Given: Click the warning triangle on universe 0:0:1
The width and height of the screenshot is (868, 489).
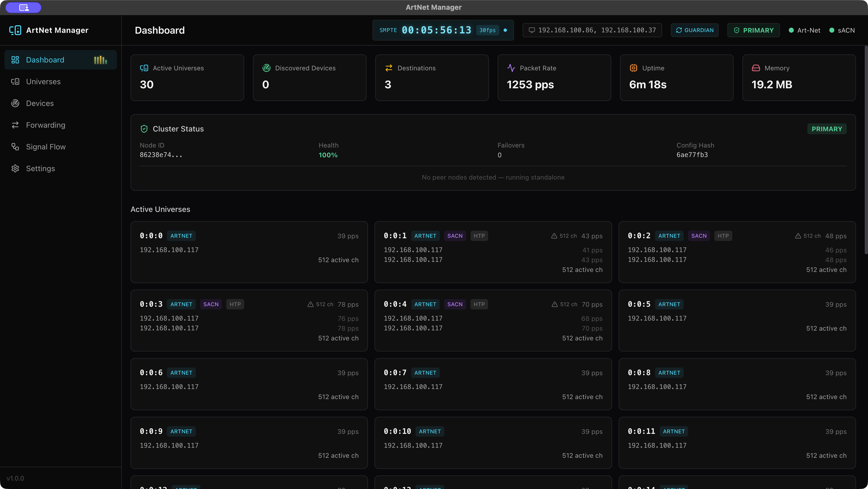Looking at the screenshot, I should [554, 236].
